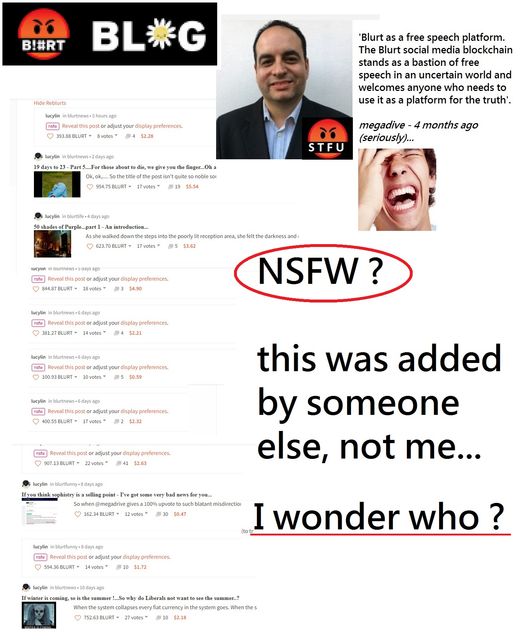Screen dimensions: 521x640
Task: Open comments on the $5.54 post
Action: click(x=172, y=187)
